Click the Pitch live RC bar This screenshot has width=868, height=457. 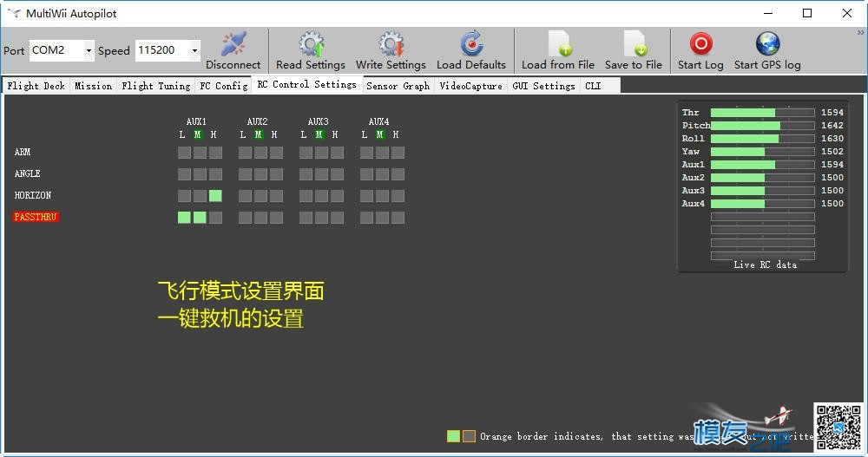[x=762, y=126]
